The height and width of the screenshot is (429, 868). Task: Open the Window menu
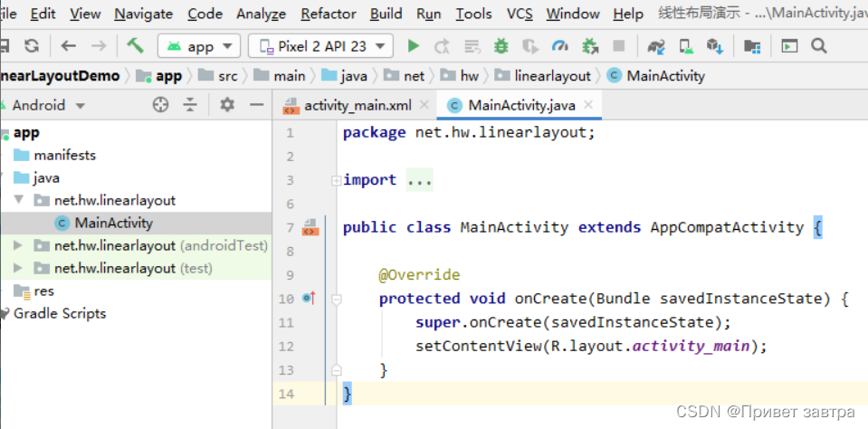pos(572,14)
